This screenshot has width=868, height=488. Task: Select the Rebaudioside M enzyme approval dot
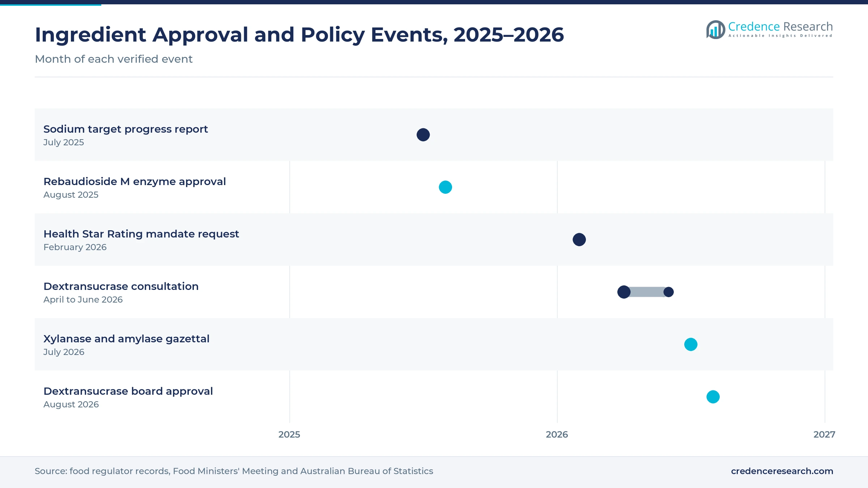pos(445,187)
